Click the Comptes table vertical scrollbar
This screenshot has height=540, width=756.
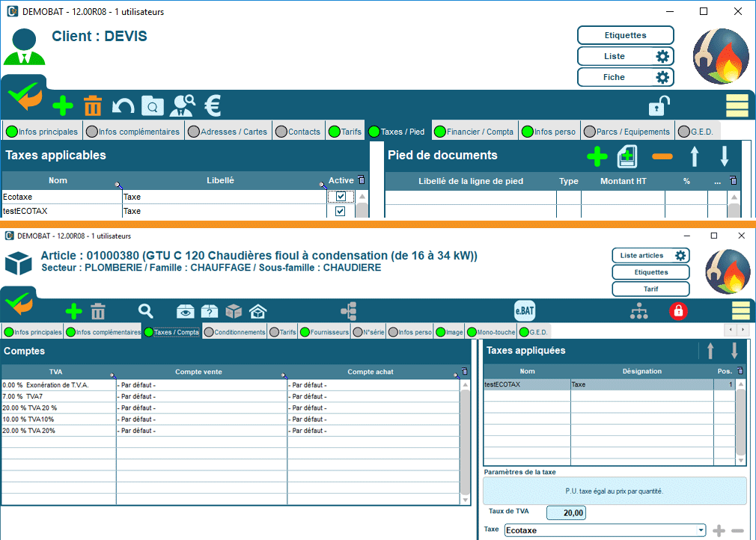465,441
